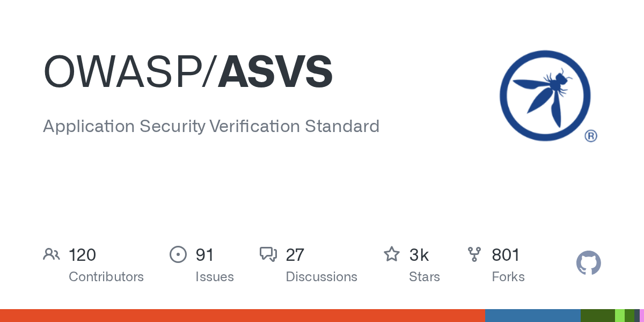Image resolution: width=644 pixels, height=322 pixels.
Task: Select the Forks label
Action: coord(508,277)
